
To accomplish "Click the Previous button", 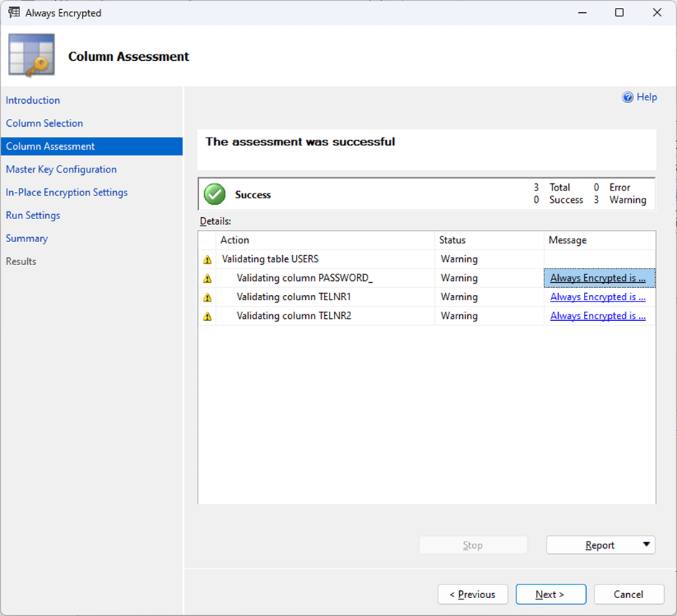I will [472, 595].
